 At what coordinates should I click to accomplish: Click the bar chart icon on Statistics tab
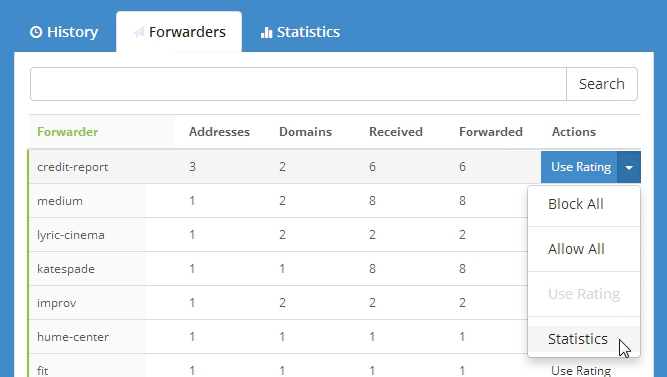pyautogui.click(x=266, y=32)
